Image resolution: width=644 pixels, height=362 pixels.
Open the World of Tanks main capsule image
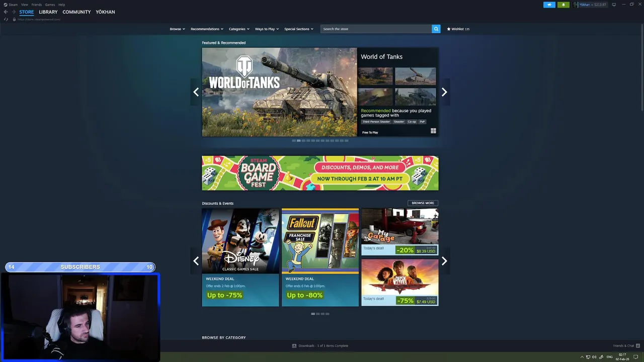279,92
